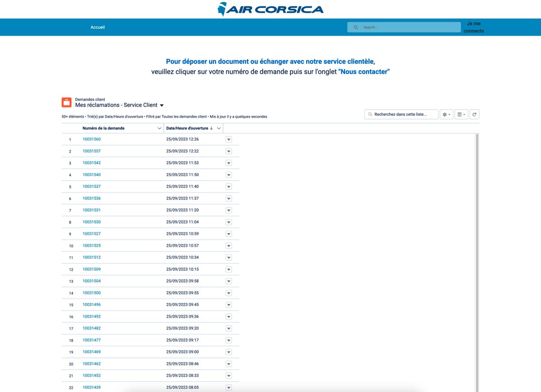Image resolution: width=541 pixels, height=392 pixels.
Task: Open request 10031536
Action: [92, 198]
